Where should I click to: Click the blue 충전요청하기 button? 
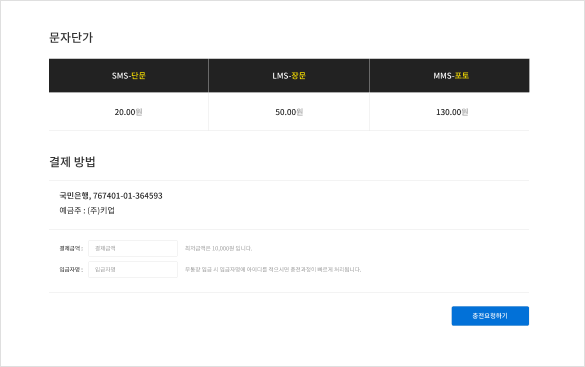click(490, 316)
